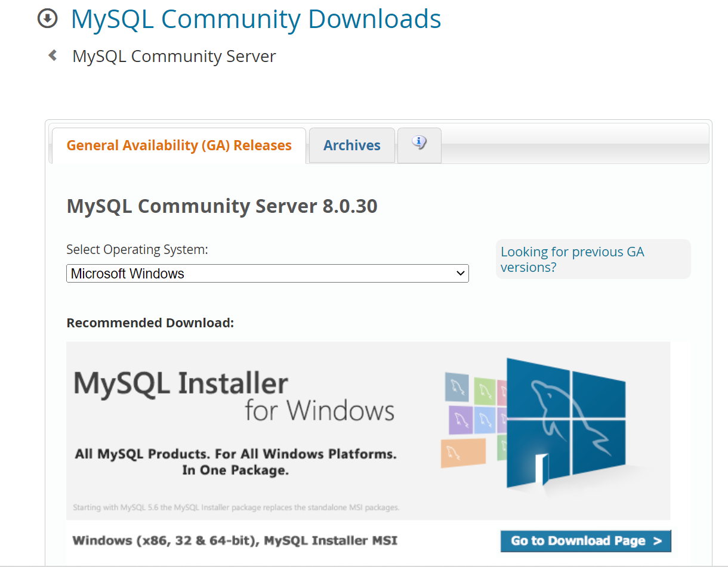This screenshot has height=567, width=728.
Task: Click the circular download arrow icon beside the title
Action: tap(47, 19)
